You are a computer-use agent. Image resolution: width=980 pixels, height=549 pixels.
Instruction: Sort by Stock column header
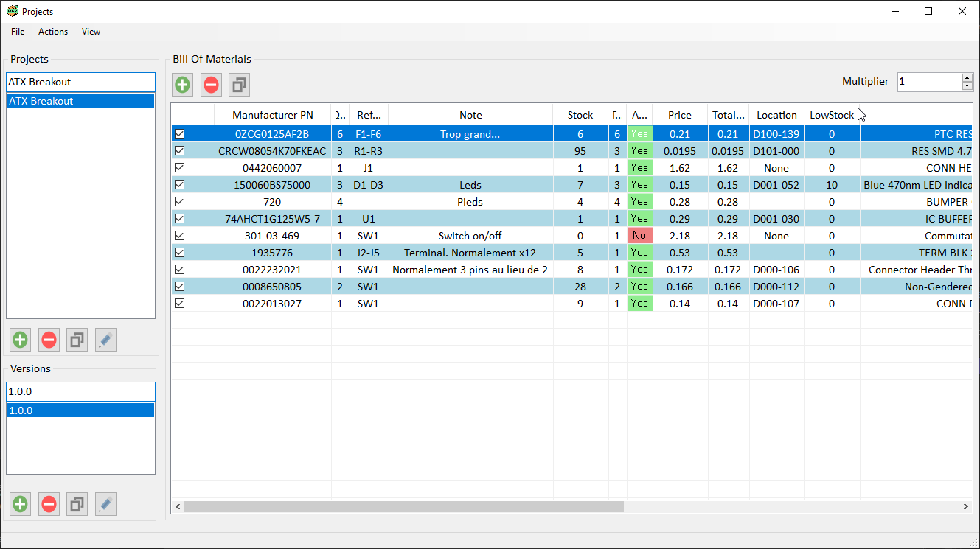(580, 115)
